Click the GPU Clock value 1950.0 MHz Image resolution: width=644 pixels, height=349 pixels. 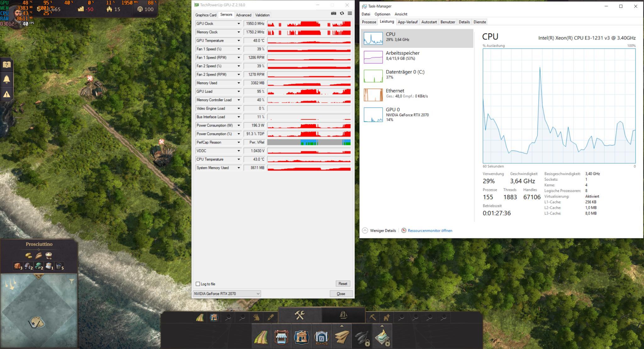tap(255, 24)
